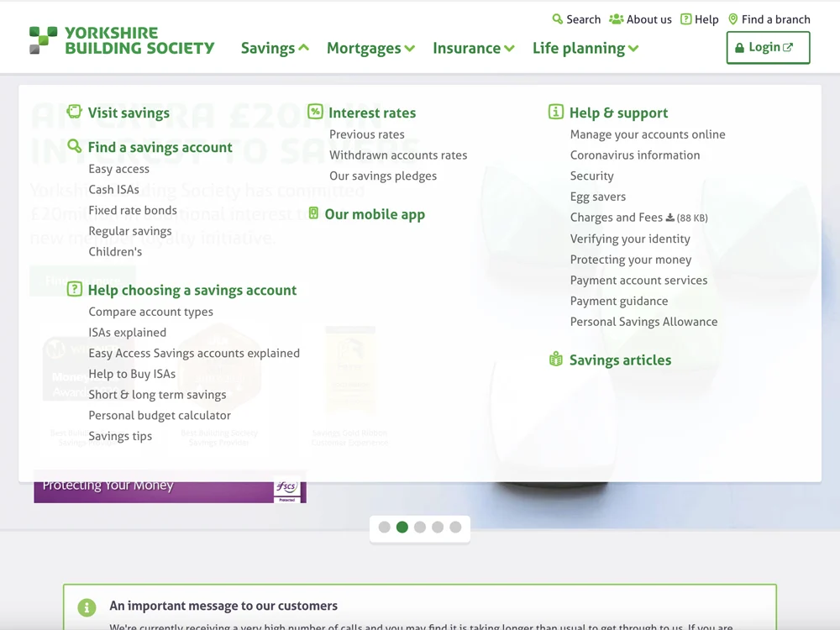Open Compare account types link
This screenshot has height=630, width=840.
(151, 312)
